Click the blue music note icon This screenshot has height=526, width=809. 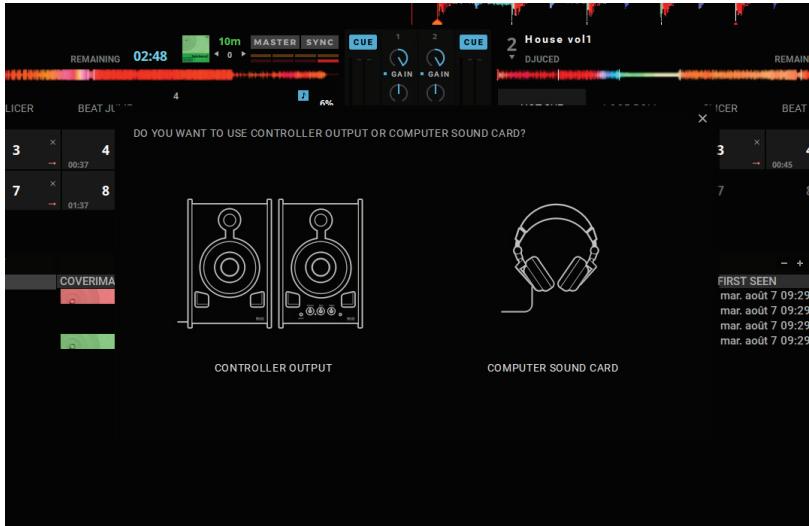point(303,95)
